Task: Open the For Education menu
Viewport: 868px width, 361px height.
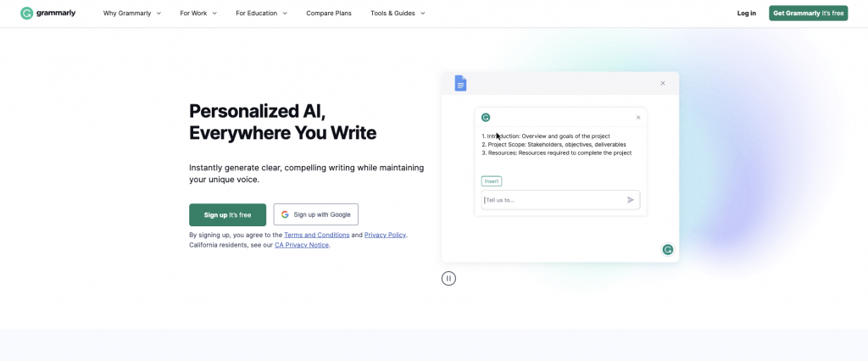Action: [x=261, y=14]
